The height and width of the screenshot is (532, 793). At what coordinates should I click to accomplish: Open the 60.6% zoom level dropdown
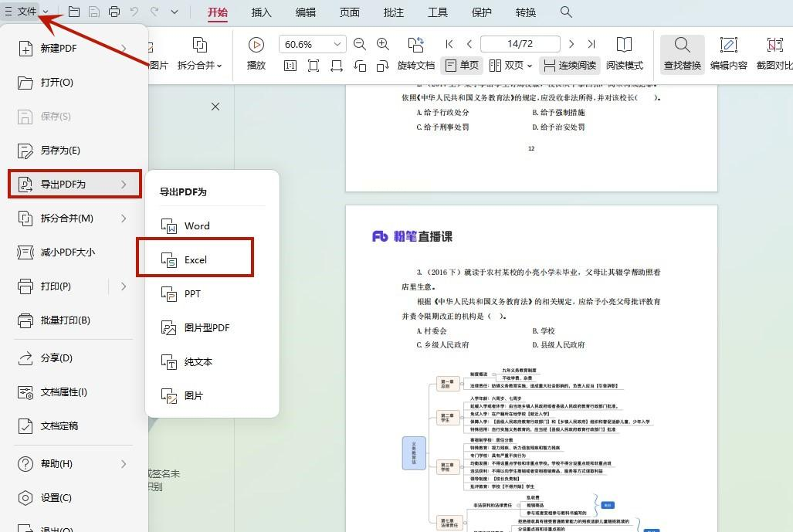tap(337, 44)
